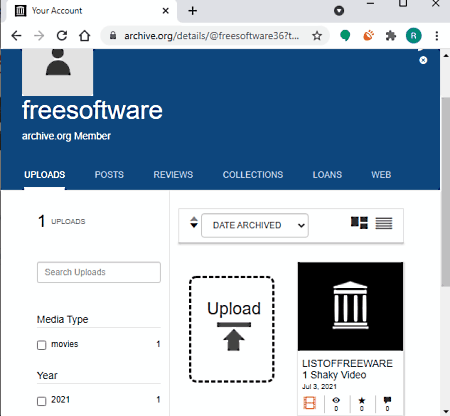
Task: Click the dashed Upload tile
Action: 232,329
